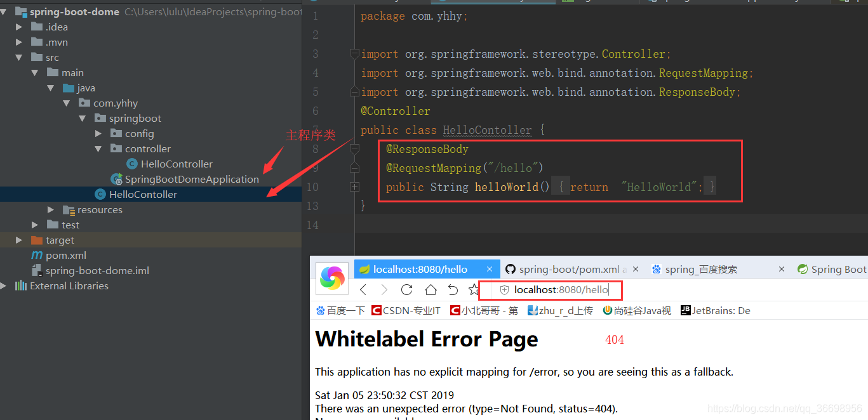Switch to the Spring Boot browser tab
The image size is (868, 420).
(832, 269)
